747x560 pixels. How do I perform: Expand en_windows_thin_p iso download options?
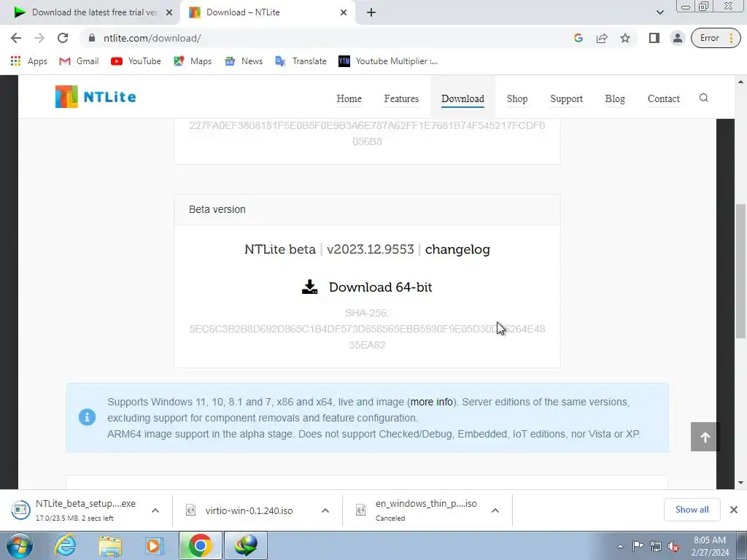[495, 510]
